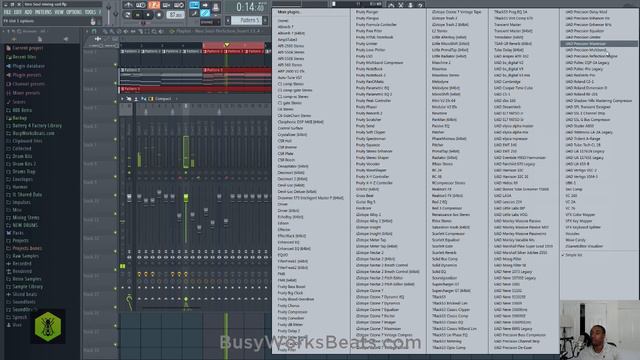This screenshot has width=640, height=360.
Task: Choose Fruity Multiband Compressor plugin
Action: coord(380,62)
